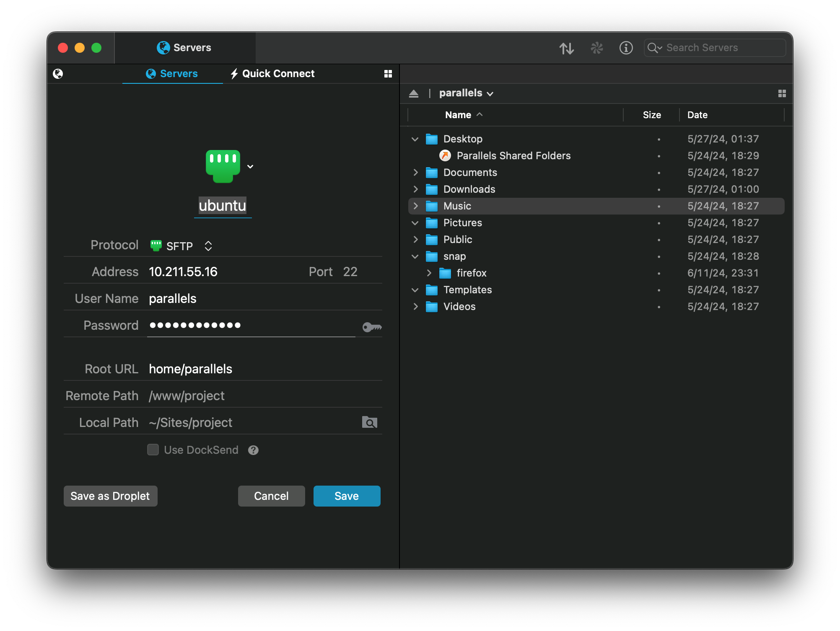Collapse the Pictures folder
This screenshot has height=631, width=840.
415,223
